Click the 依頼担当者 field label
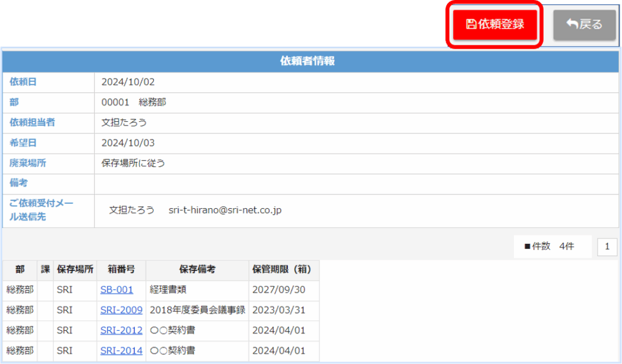This screenshot has height=364, width=622. coord(32,123)
